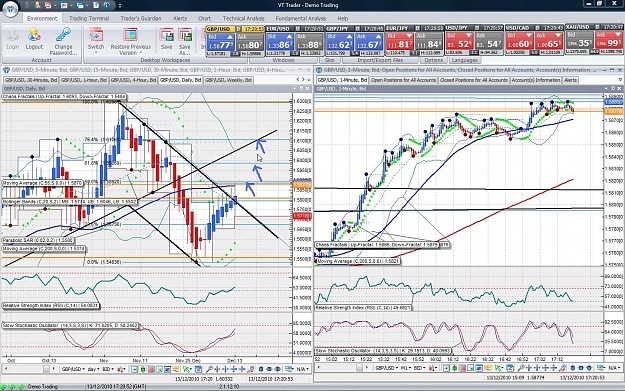Open the Account(s) Information tab
The image size is (625, 391).
tap(536, 80)
